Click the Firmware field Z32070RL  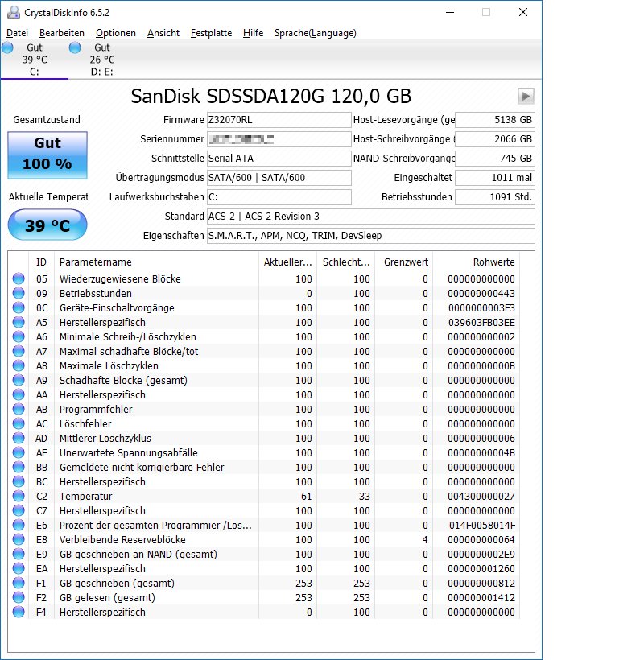tap(279, 120)
